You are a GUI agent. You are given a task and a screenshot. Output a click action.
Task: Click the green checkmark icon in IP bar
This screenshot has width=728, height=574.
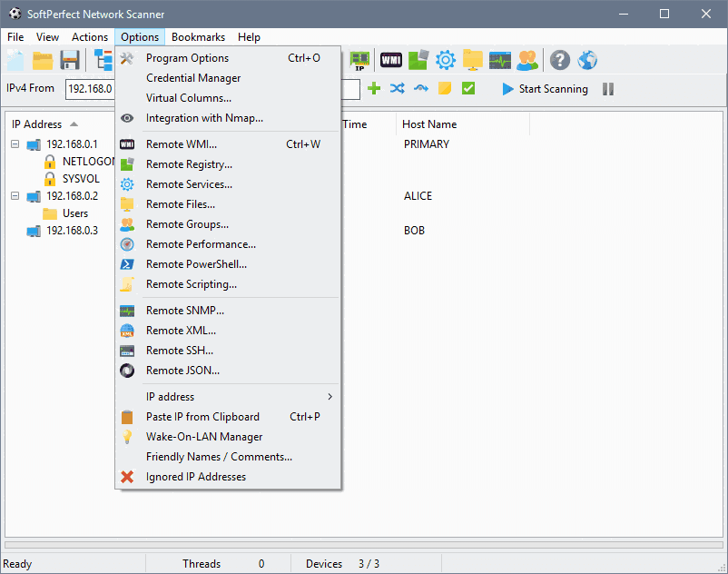click(x=468, y=89)
